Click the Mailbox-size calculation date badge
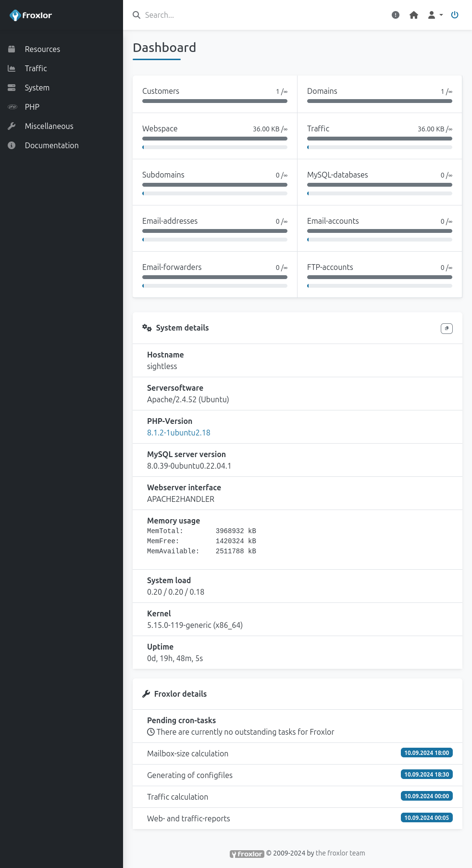472x868 pixels. point(426,753)
